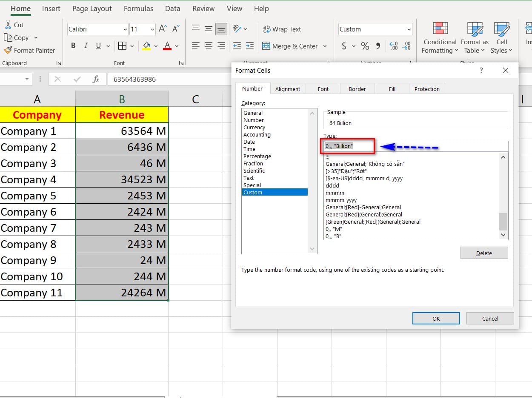Image resolution: width=532 pixels, height=398 pixels.
Task: Toggle Merge & Center
Action: [290, 46]
